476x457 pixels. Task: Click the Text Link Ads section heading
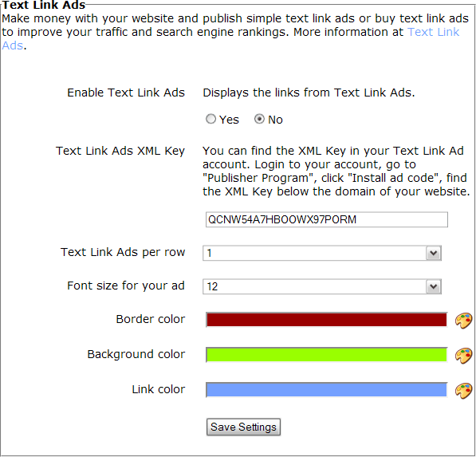(x=44, y=5)
